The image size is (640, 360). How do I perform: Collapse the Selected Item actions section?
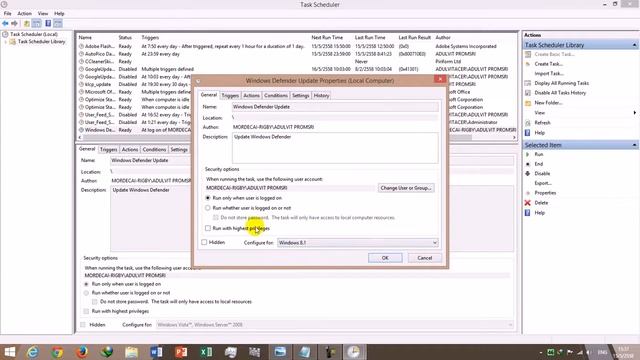634,145
